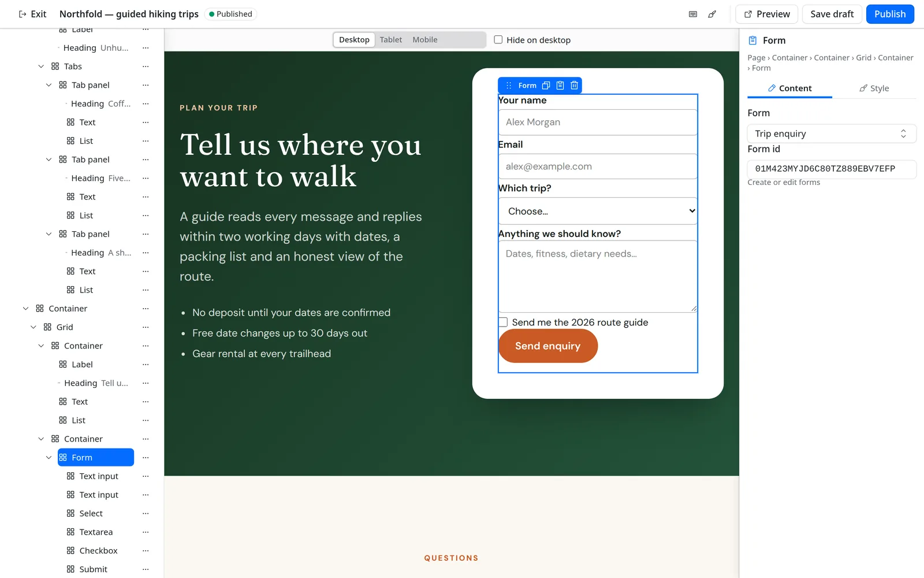
Task: Open options menu for the Grid row
Action: pyautogui.click(x=146, y=327)
